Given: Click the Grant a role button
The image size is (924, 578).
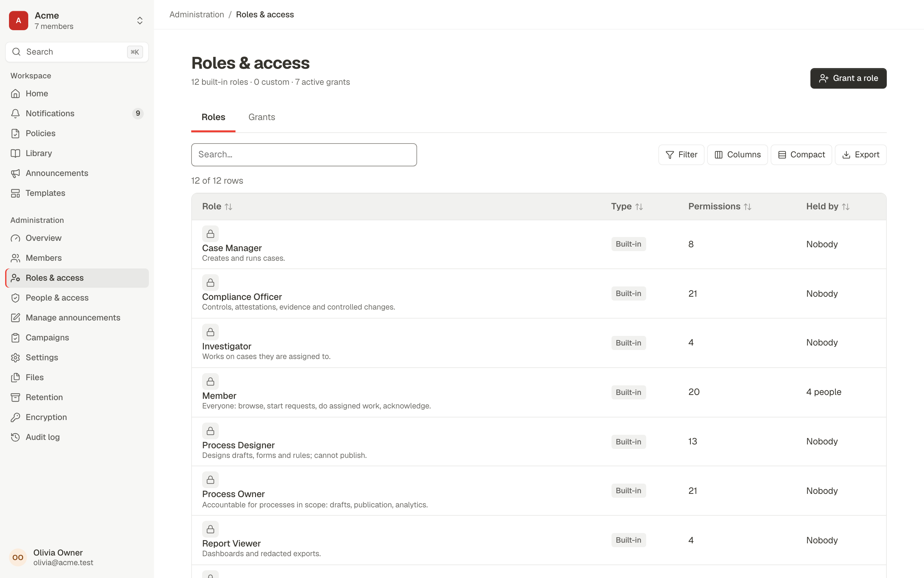Looking at the screenshot, I should click(848, 78).
